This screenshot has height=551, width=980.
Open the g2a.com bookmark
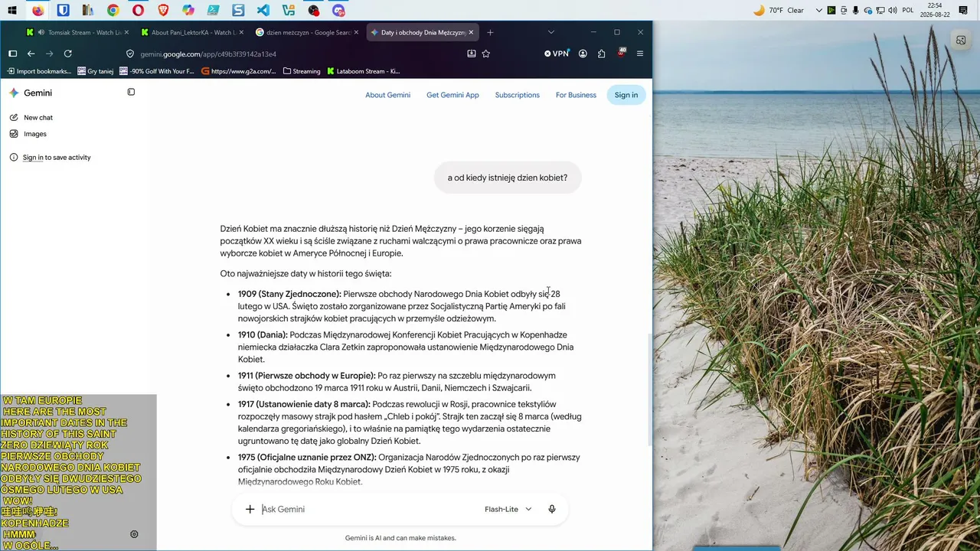239,71
